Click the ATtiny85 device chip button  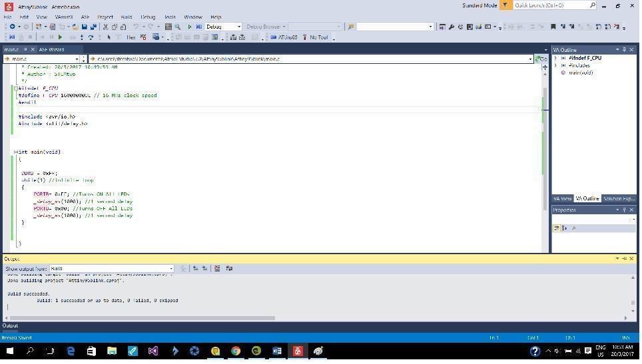click(284, 37)
